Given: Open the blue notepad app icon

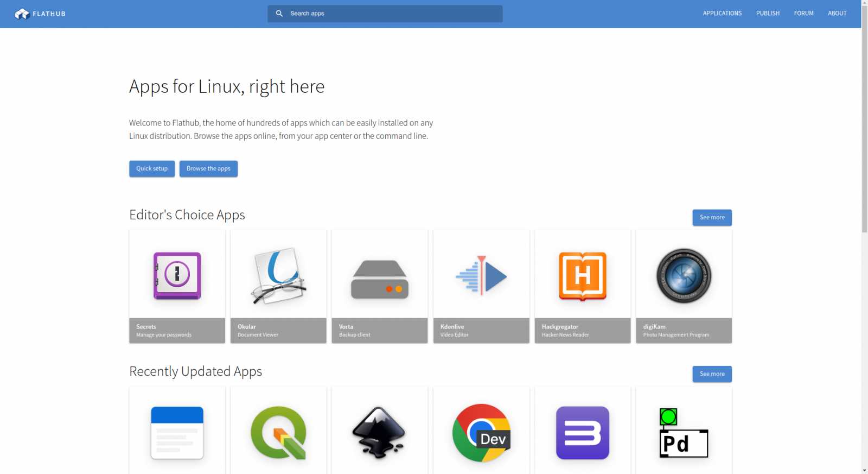Looking at the screenshot, I should pyautogui.click(x=177, y=433).
